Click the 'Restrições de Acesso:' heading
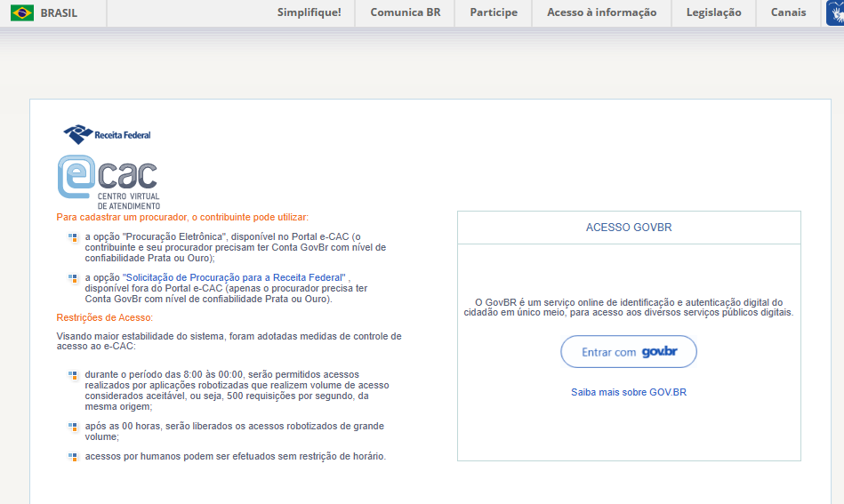 104,318
